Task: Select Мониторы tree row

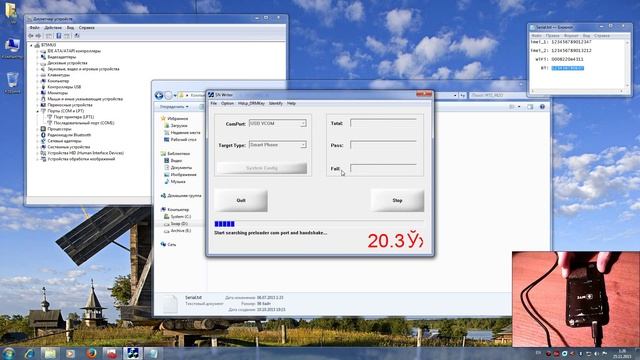Action: point(57,93)
